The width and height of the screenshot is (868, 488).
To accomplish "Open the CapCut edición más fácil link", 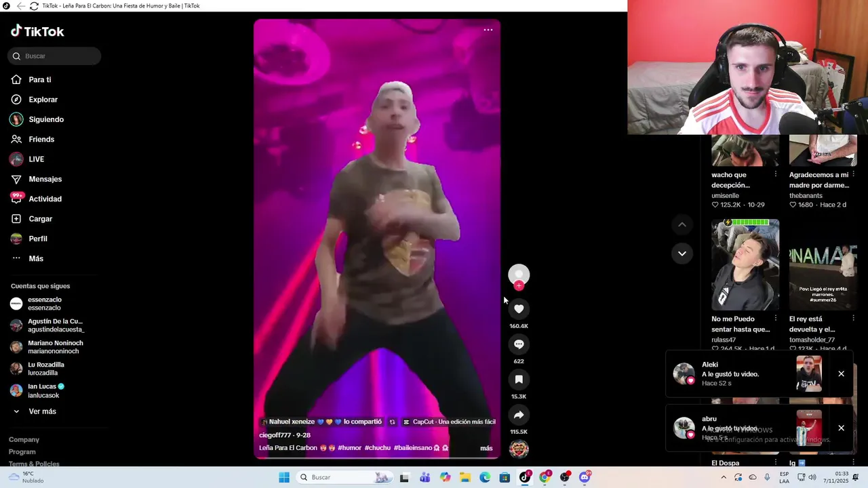I will click(449, 422).
